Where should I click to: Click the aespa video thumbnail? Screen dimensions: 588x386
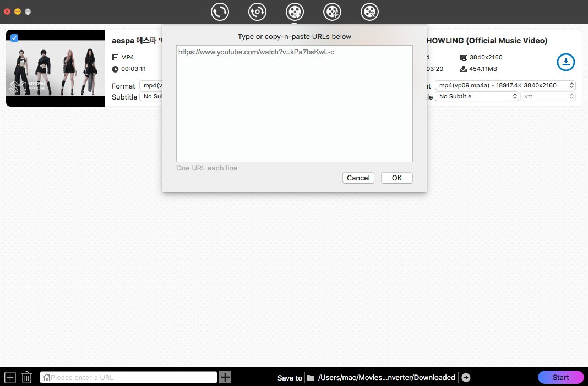pyautogui.click(x=56, y=68)
